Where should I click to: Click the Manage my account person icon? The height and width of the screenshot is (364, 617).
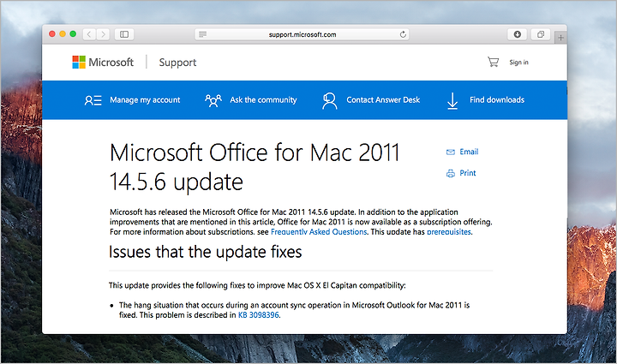pos(93,100)
